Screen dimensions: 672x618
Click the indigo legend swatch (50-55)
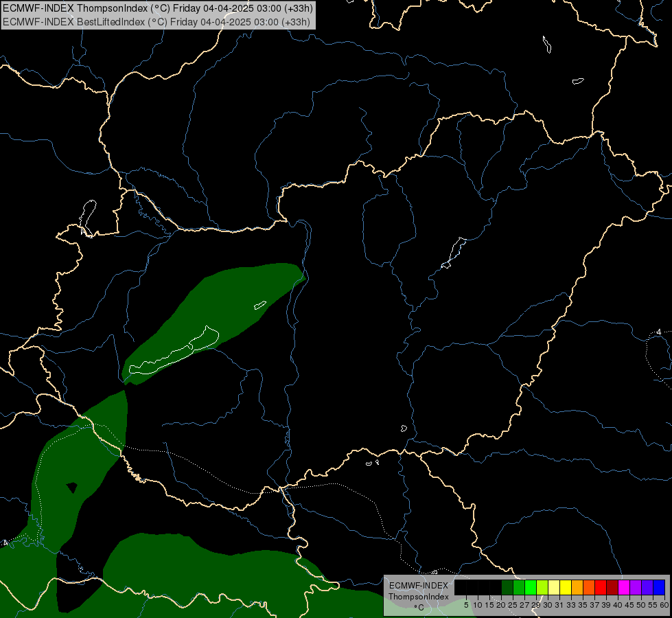tap(647, 587)
